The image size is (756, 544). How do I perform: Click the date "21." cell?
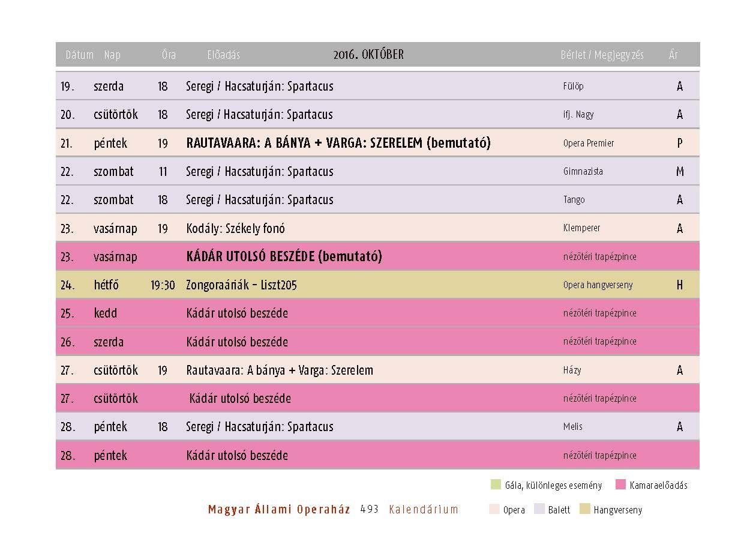(67, 143)
